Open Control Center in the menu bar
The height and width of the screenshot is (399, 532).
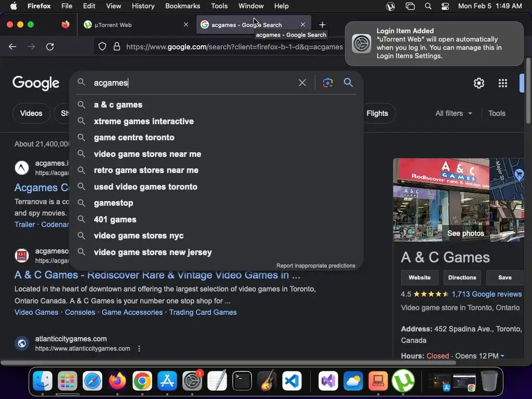point(445,6)
